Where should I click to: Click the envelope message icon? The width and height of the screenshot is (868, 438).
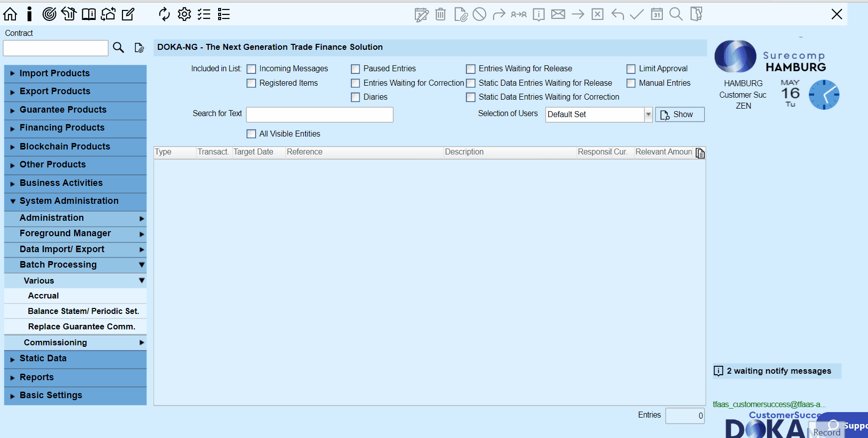pos(558,14)
